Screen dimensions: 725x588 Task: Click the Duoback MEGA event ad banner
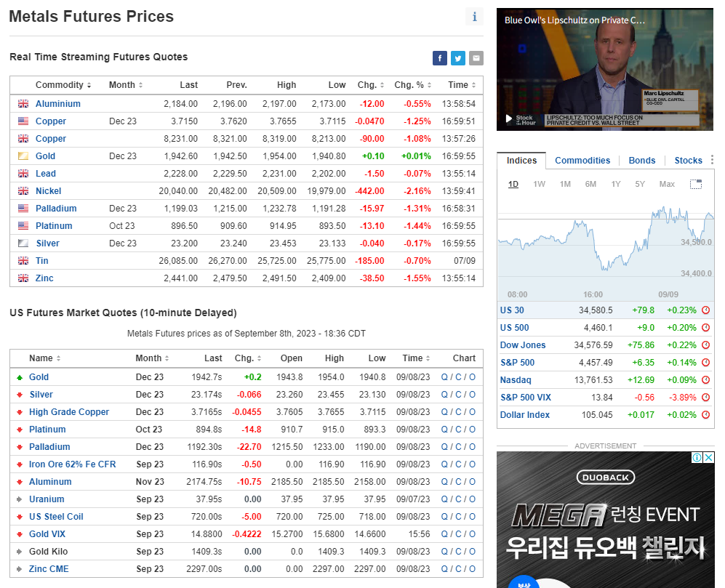point(605,520)
